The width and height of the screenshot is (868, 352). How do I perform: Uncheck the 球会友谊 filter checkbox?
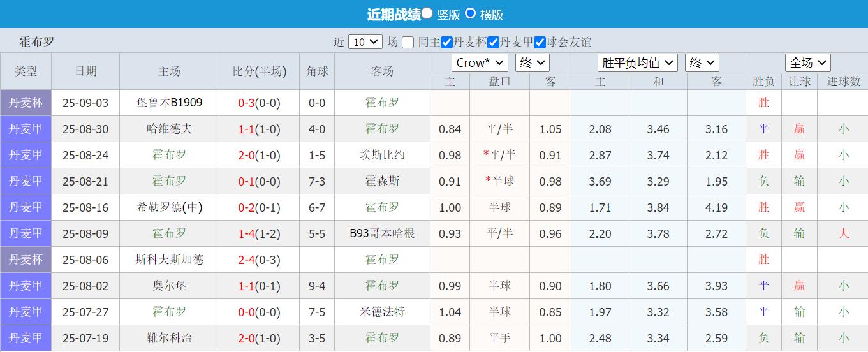[540, 43]
